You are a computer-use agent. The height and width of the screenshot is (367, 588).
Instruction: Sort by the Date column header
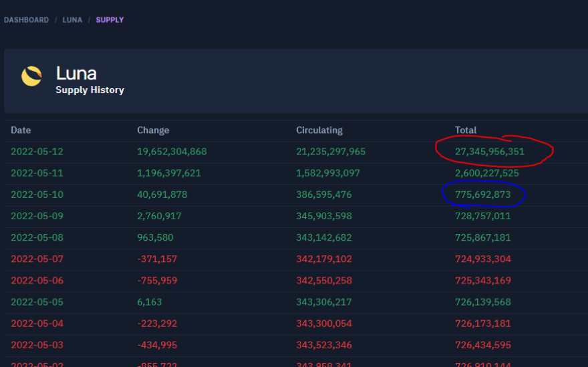21,130
